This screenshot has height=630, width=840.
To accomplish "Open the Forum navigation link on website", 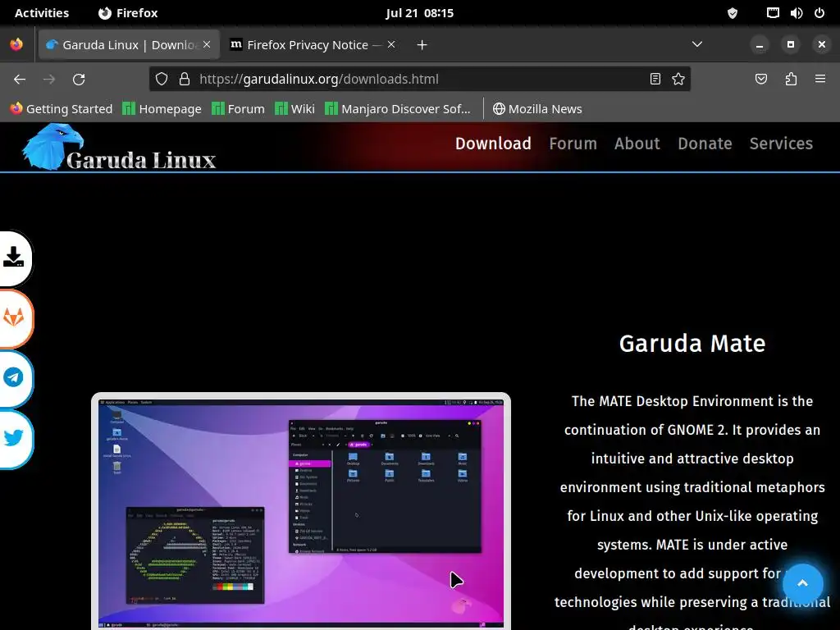I will [x=573, y=144].
